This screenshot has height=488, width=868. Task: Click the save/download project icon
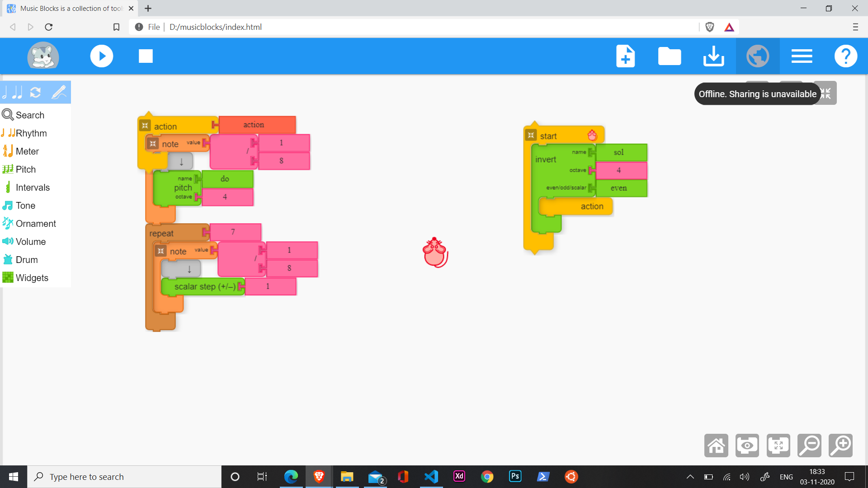713,56
